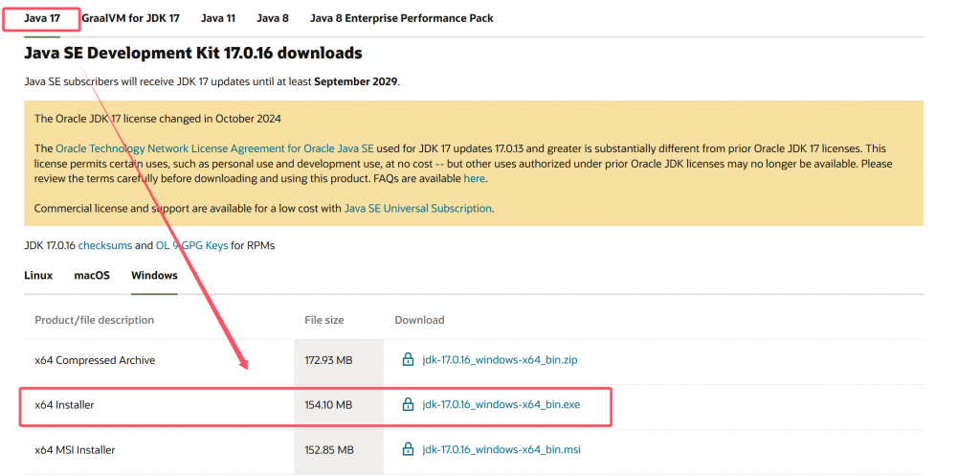Click the FAQs "here" link
Screen dimensions: 980x476
pyautogui.click(x=474, y=178)
